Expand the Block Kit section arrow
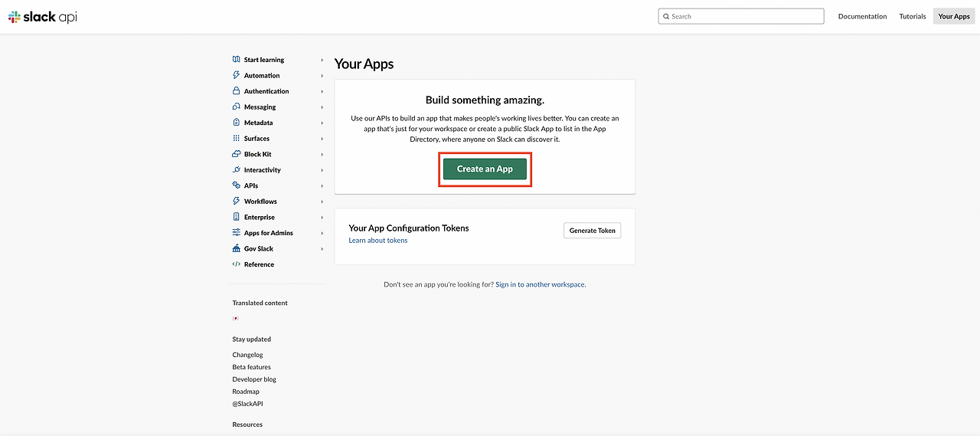The height and width of the screenshot is (436, 980). pos(322,154)
